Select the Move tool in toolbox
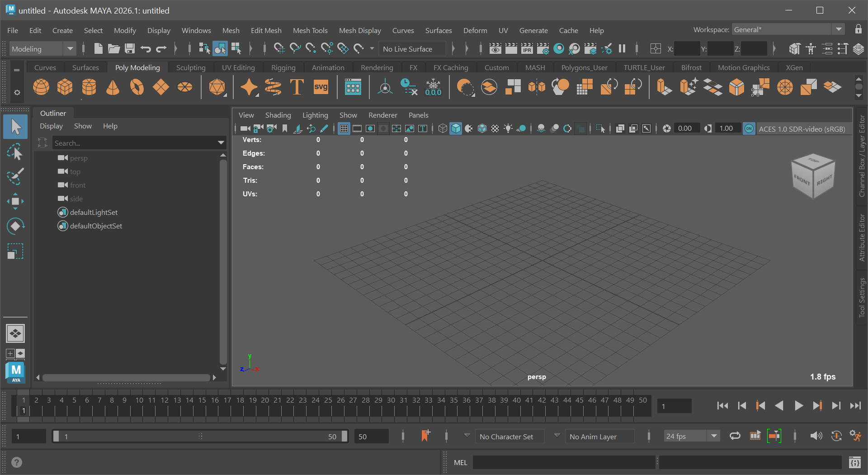Screen dimensions: 868x475 point(15,201)
